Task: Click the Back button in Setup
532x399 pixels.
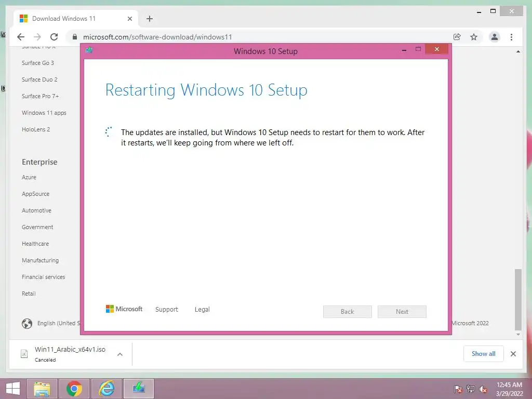Action: click(348, 312)
